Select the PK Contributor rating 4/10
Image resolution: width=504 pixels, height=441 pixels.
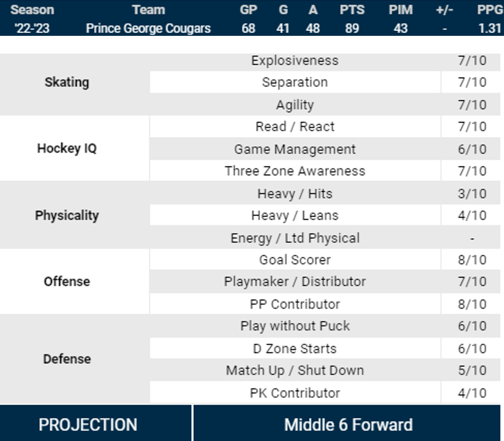click(472, 393)
